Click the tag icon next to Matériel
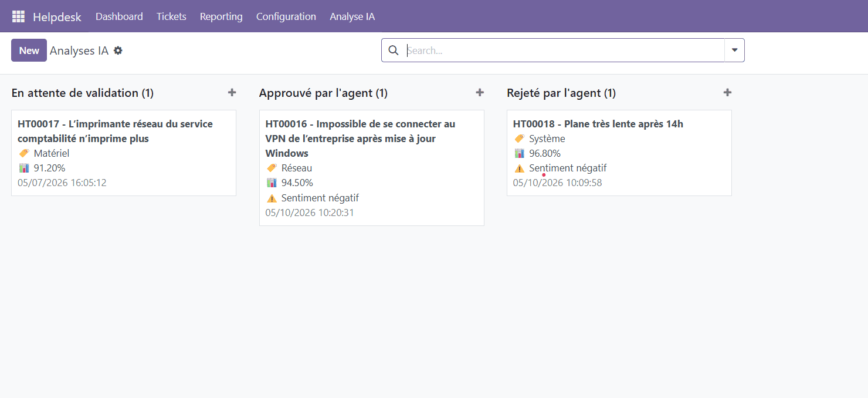868x398 pixels. 24,153
